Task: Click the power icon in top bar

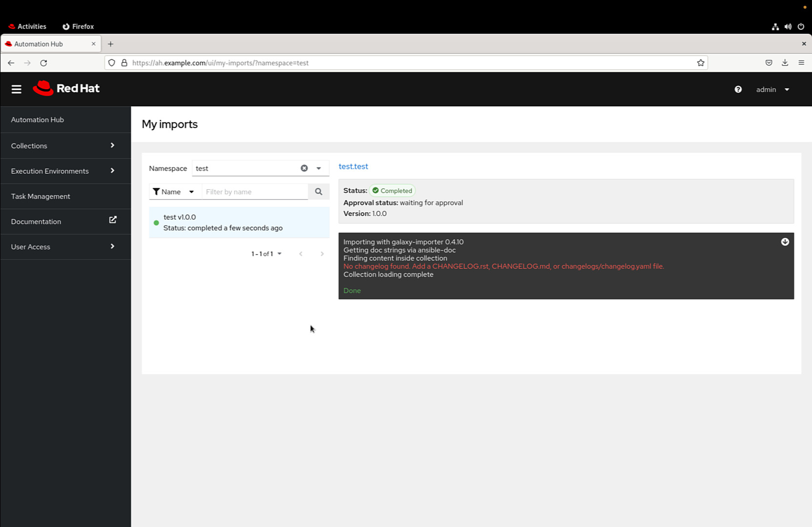Action: pyautogui.click(x=801, y=27)
